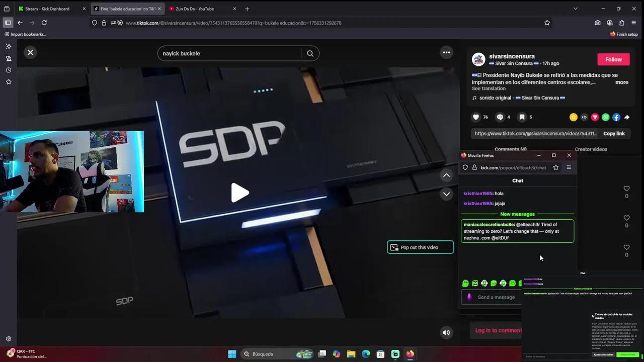This screenshot has width=644, height=362.
Task: Open the 'sonido original' sound link
Action: (522, 98)
